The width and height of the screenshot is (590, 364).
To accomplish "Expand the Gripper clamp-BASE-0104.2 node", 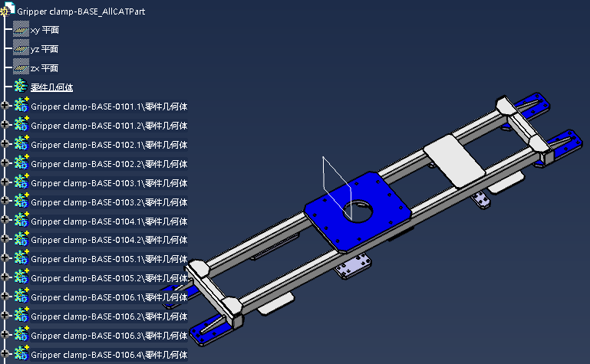I will click(x=5, y=240).
